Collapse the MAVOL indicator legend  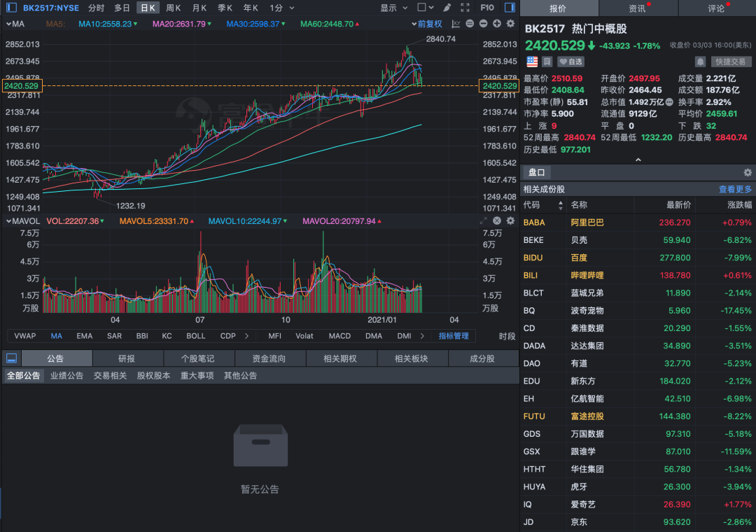tap(8, 221)
